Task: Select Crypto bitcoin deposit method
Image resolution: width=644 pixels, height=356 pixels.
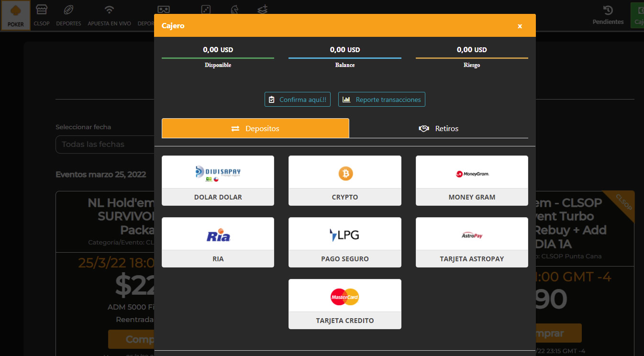Action: click(x=345, y=180)
